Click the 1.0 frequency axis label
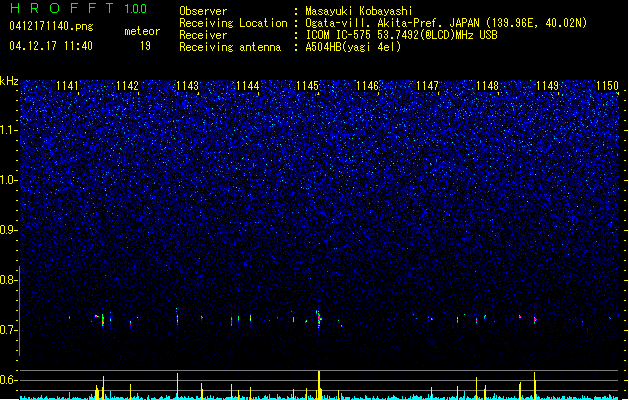Screen dimensions: 629x400 click(9, 180)
